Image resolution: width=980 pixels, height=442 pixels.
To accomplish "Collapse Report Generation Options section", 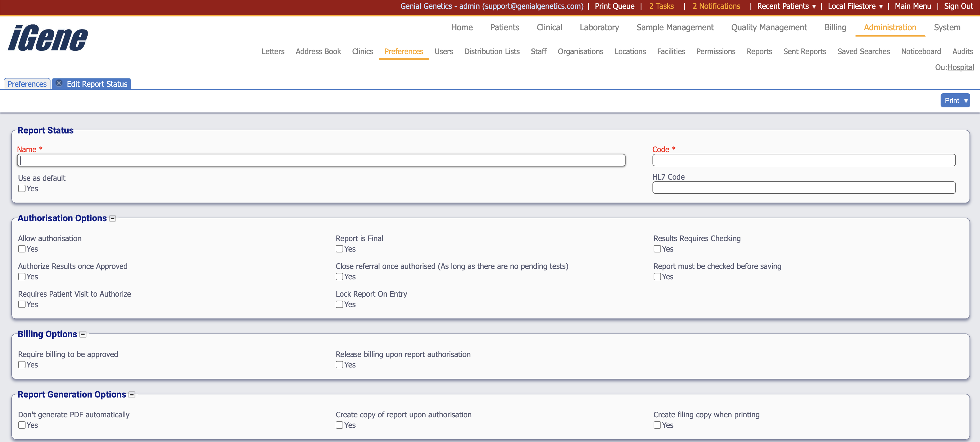I will coord(132,395).
